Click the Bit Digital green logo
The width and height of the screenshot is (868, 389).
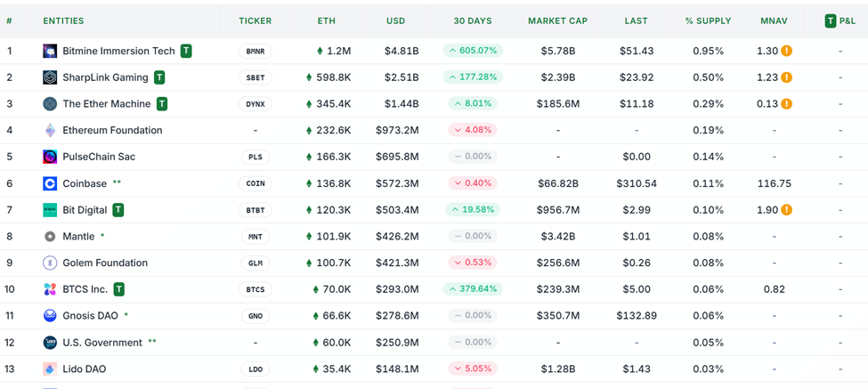coord(50,210)
